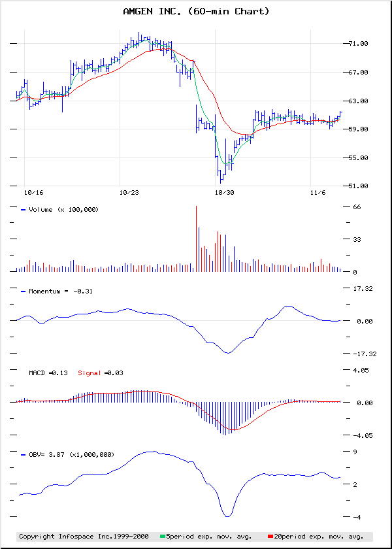Click the '5period exp. mov. avg.' legend text
392x549 pixels.
point(209,537)
